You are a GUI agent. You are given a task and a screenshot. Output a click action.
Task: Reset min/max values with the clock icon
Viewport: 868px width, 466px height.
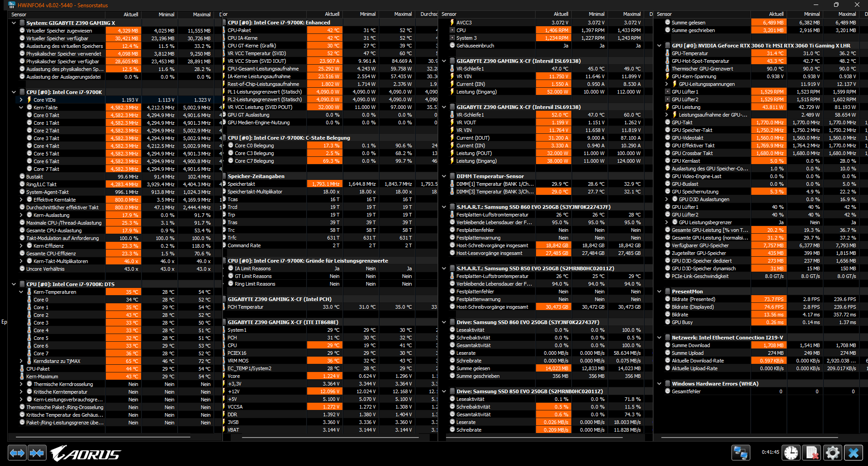(x=791, y=452)
